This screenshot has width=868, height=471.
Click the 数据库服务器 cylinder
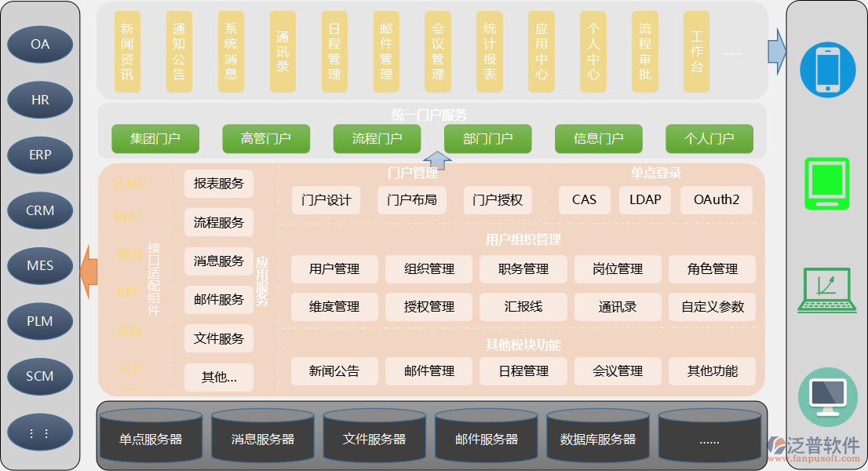coord(597,438)
